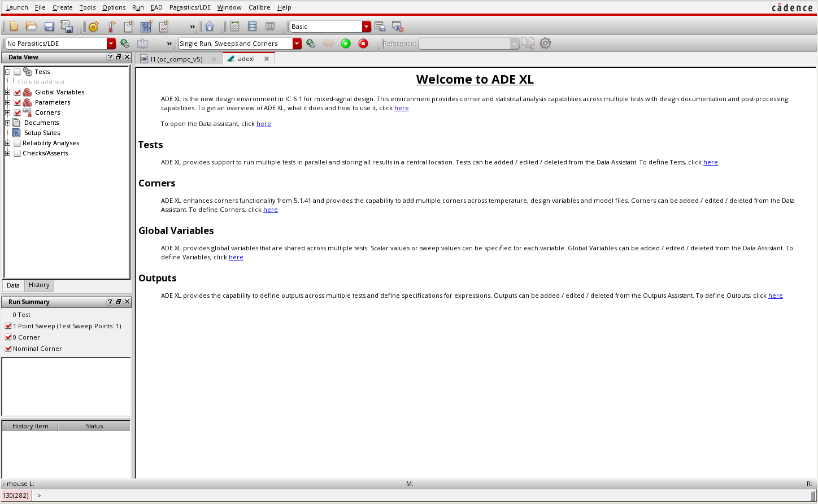Toggle the 0 Corner checkbox
Image resolution: width=818 pixels, height=504 pixels.
point(8,337)
